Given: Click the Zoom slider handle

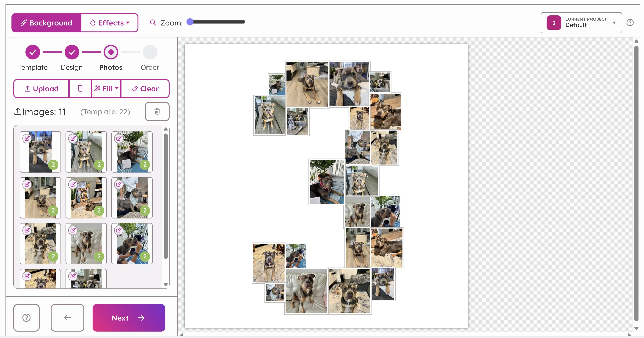Looking at the screenshot, I should click(190, 22).
